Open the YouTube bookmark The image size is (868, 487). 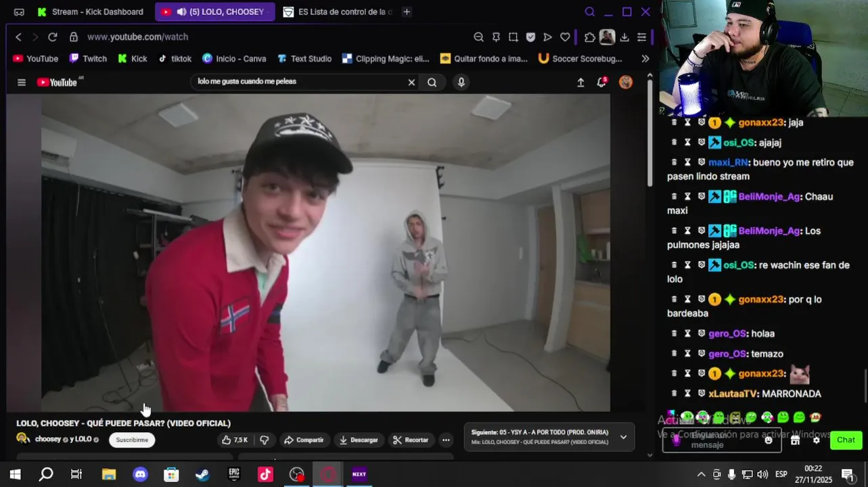point(36,59)
